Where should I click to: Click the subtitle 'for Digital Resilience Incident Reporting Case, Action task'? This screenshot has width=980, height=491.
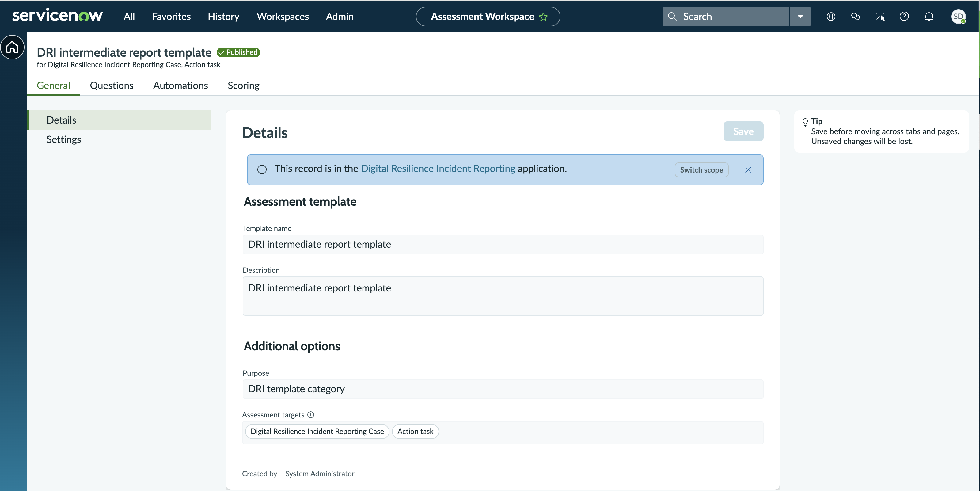pos(129,64)
